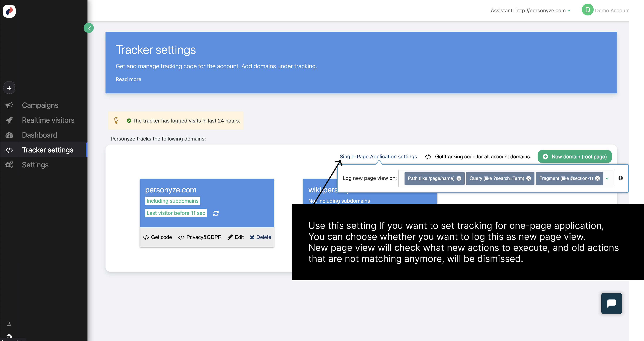Click the personyze.com domain title
The width and height of the screenshot is (644, 341).
(x=171, y=190)
